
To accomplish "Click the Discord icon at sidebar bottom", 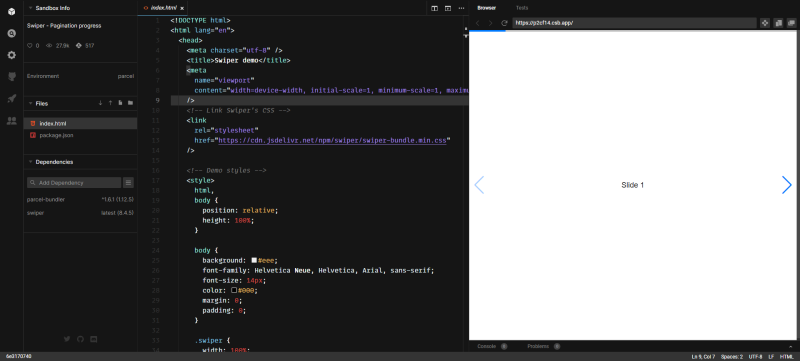I will 93,339.
